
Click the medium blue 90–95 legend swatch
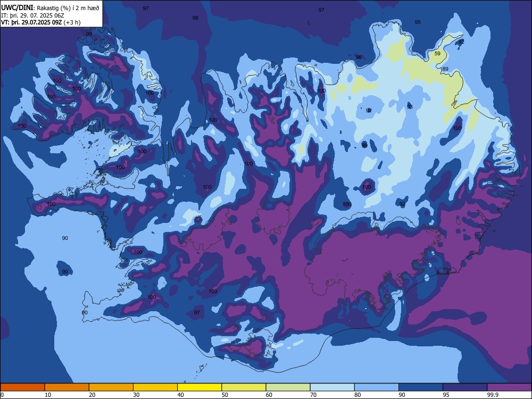pyautogui.click(x=421, y=387)
